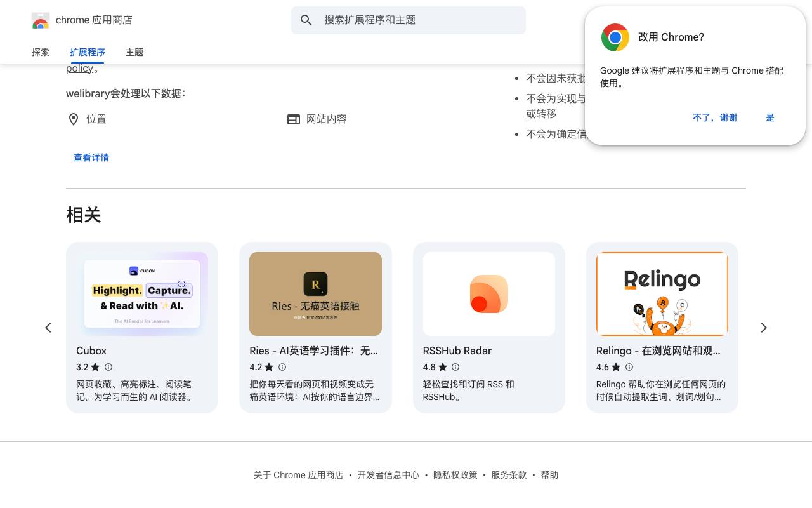Click the Relingo - 在浏览网站 title
Screen dimensions: 812x508
coord(658,351)
